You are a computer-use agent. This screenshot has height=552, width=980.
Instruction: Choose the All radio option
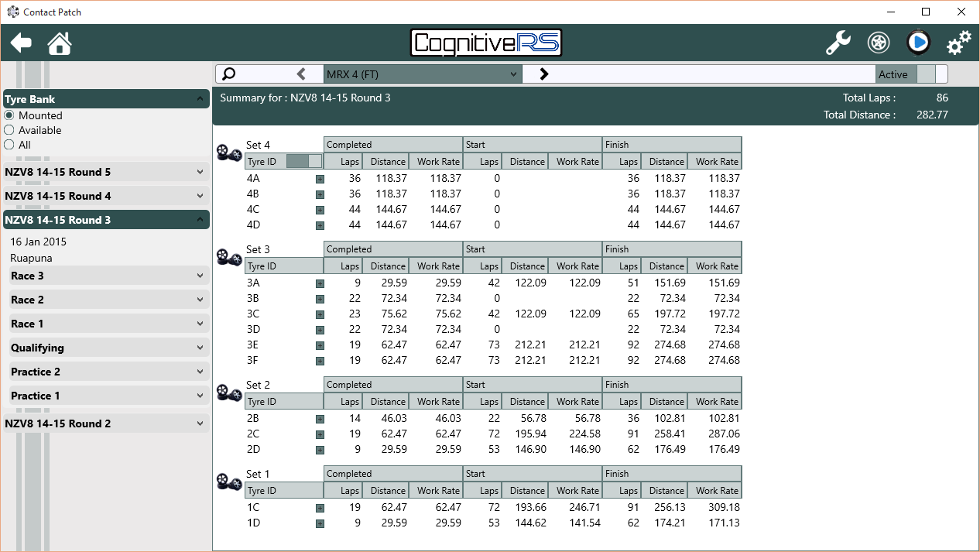[9, 145]
